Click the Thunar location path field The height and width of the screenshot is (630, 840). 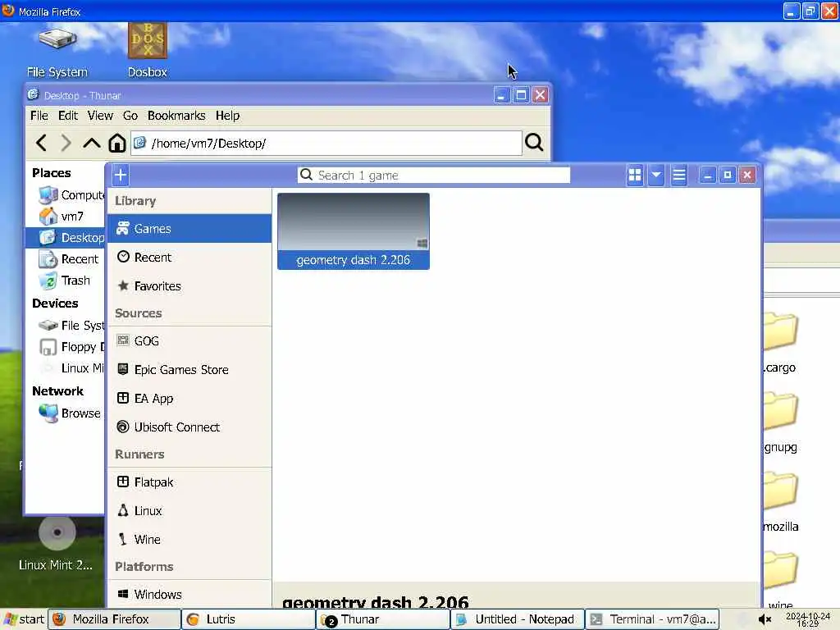click(x=326, y=143)
